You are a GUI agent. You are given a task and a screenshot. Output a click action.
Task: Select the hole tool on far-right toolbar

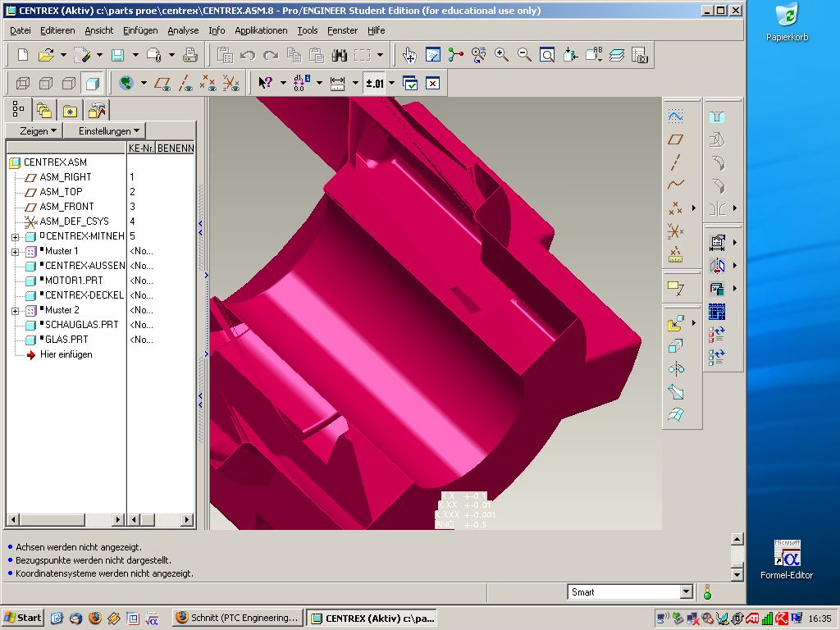tap(717, 116)
